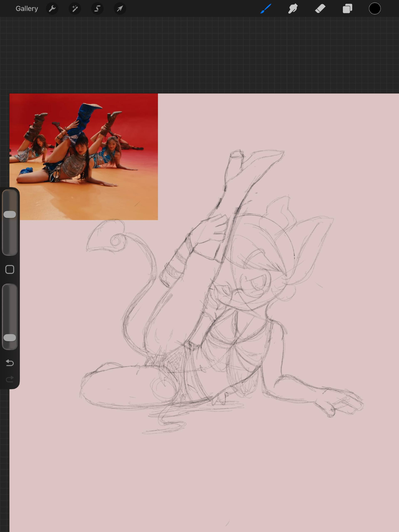This screenshot has width=399, height=532.
Task: Tap the empty pink canvas below sketch
Action: tap(202, 479)
